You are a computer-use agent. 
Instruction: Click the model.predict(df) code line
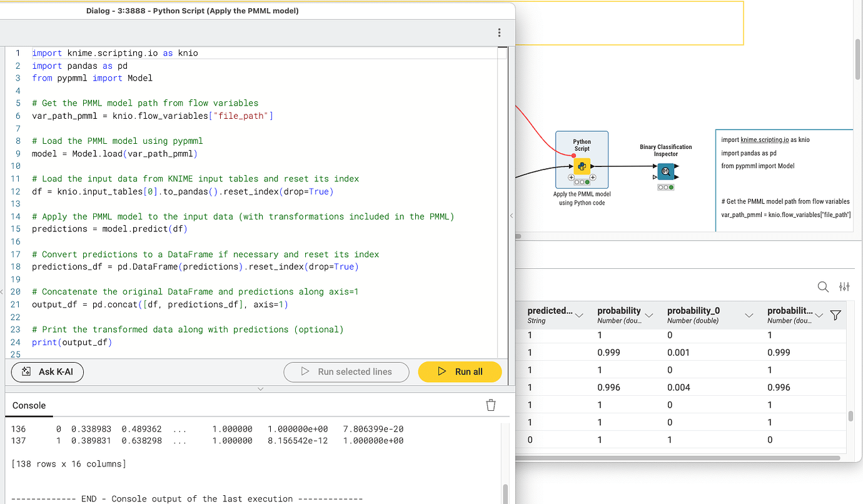109,229
